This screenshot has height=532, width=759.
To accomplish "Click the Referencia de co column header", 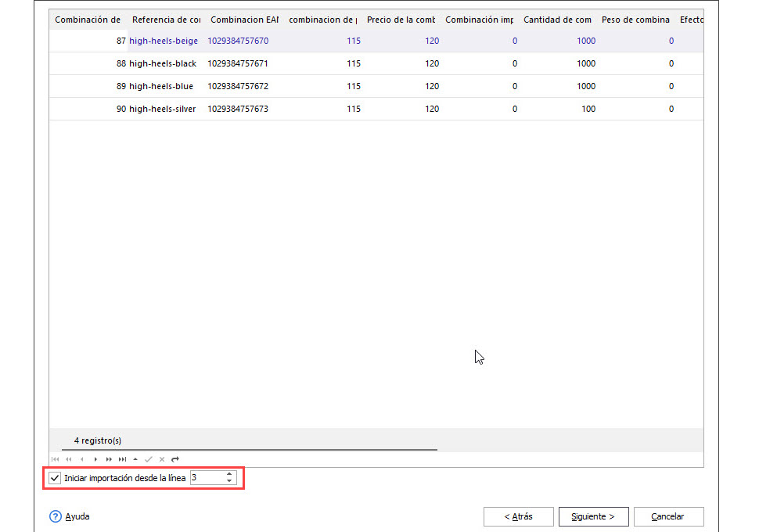I will coord(167,20).
